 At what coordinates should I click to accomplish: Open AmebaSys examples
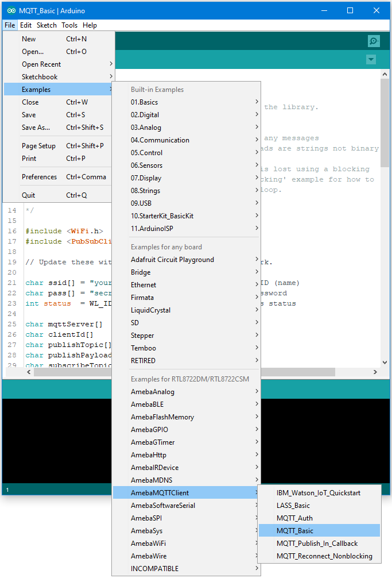tap(187, 531)
